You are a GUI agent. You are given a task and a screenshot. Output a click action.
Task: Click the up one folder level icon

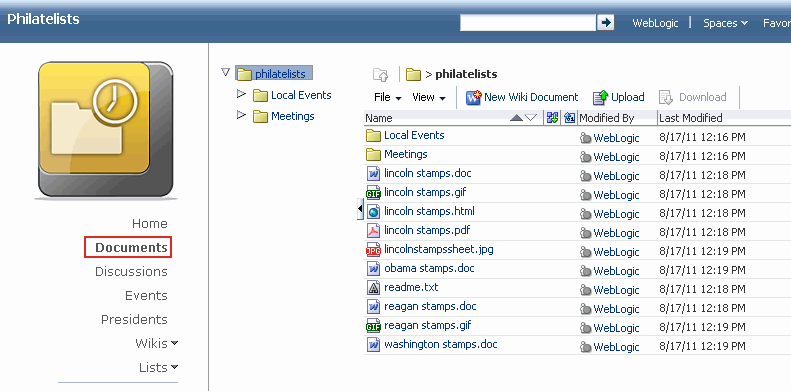(x=381, y=75)
